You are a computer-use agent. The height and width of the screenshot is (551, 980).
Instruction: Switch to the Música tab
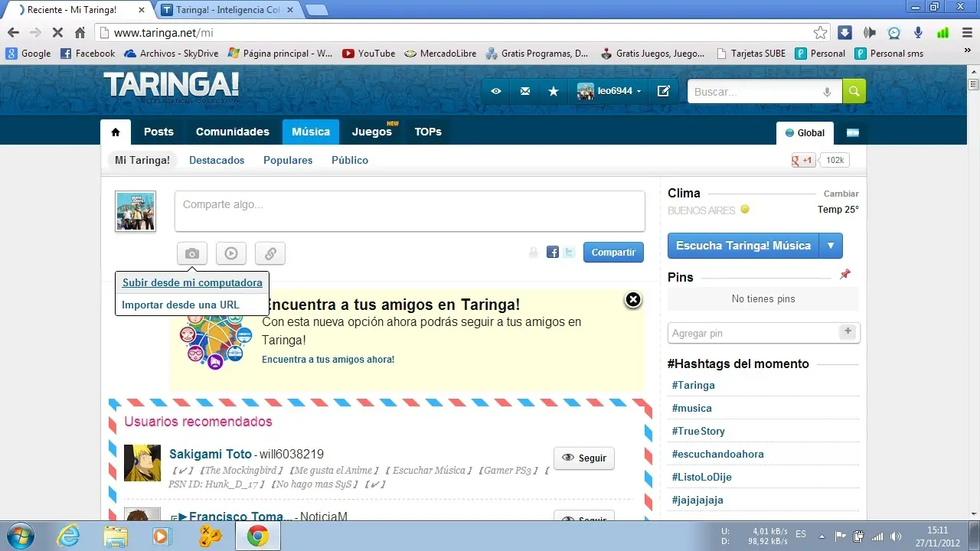(311, 132)
